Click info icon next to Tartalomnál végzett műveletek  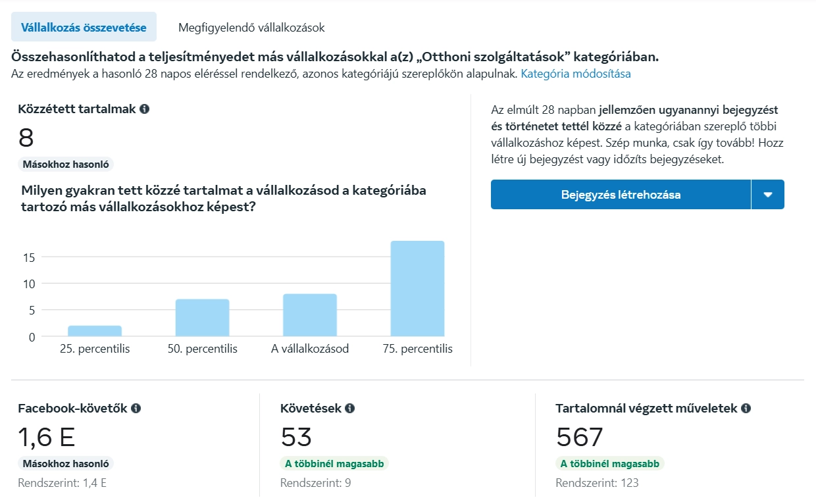746,409
